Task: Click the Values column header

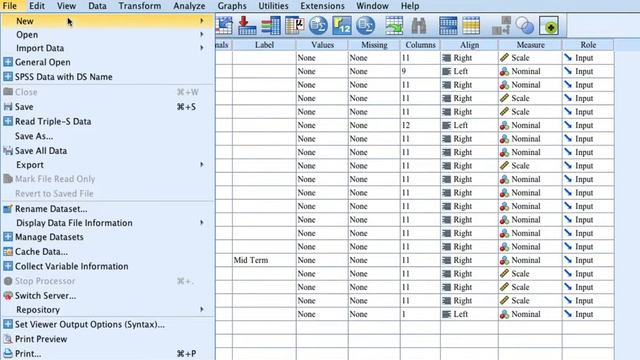Action: 322,45
